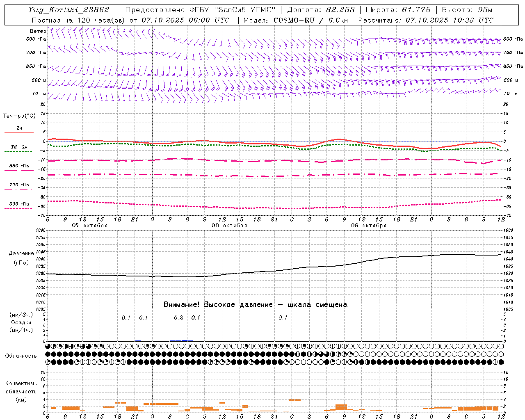Viewport: 525px width, 420px height.
Task: Select the longitude value Долгота: 82.253
Action: (321, 10)
